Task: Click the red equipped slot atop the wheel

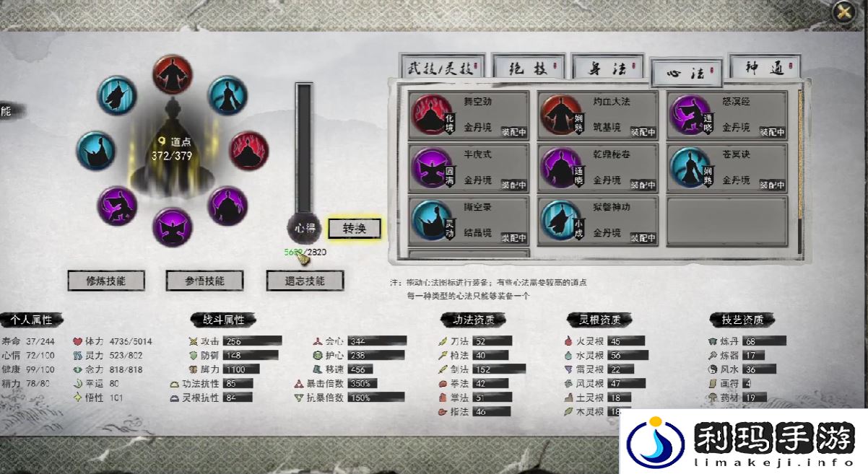Action: pyautogui.click(x=173, y=74)
